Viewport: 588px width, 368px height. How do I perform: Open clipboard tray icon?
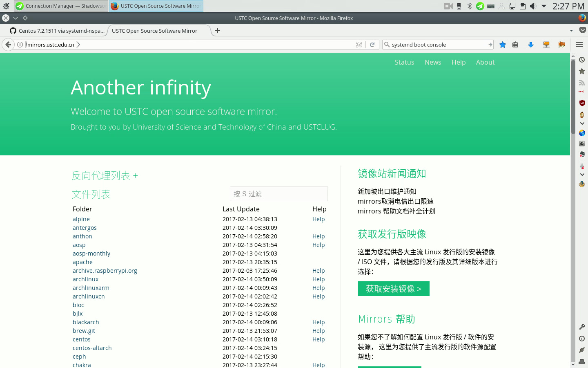523,6
